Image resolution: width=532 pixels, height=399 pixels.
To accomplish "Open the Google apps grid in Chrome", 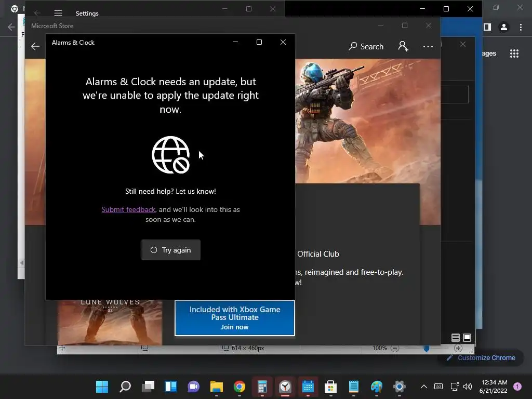I will [514, 54].
